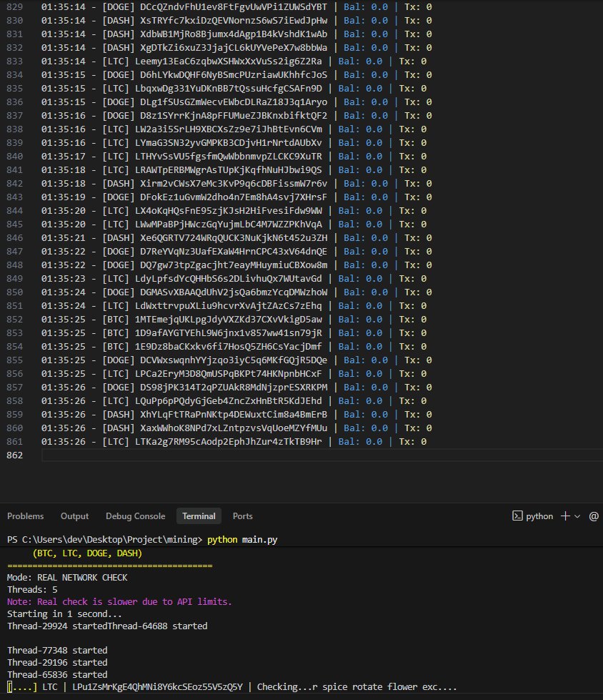Click the 'python main.py' command in terminal

click(x=242, y=540)
